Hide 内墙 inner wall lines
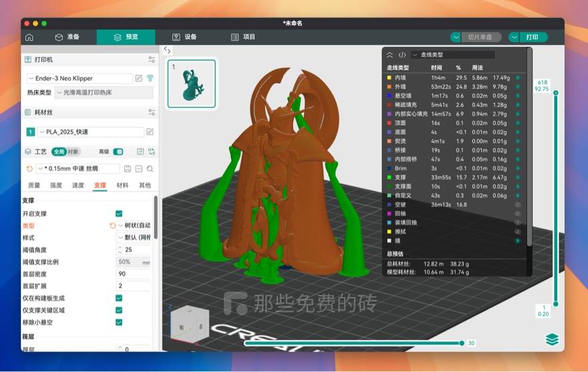The width and height of the screenshot is (588, 372). (x=517, y=78)
